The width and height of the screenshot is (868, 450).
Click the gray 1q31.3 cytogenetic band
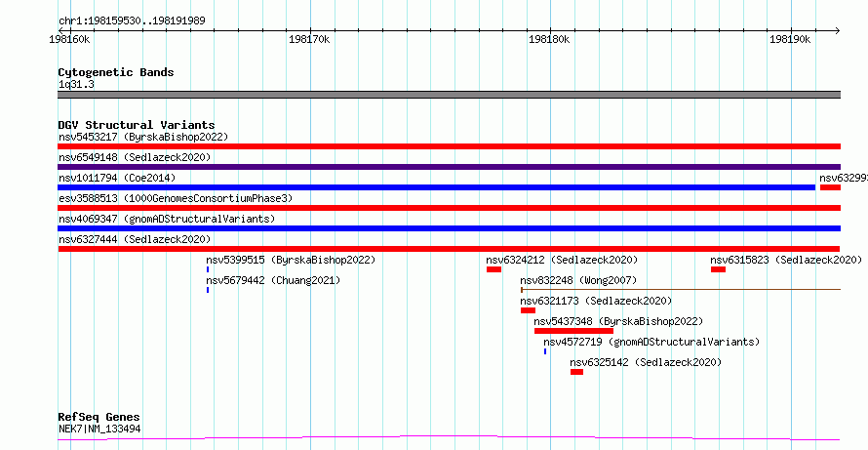click(449, 95)
